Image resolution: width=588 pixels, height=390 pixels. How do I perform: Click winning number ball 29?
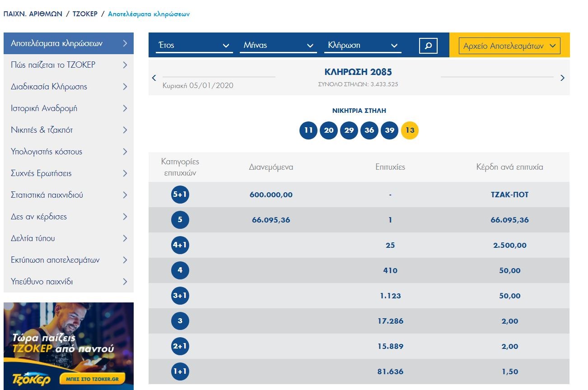[x=349, y=130]
